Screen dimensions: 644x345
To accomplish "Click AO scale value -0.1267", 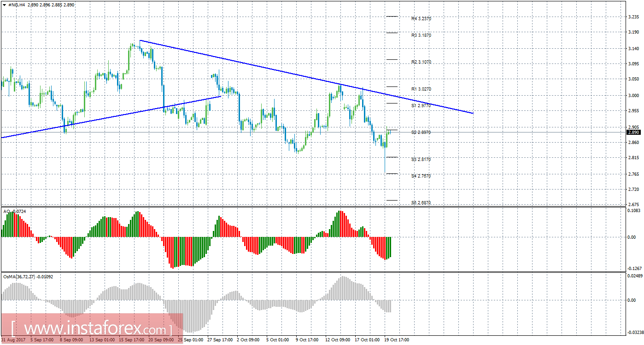I will tap(634, 269).
